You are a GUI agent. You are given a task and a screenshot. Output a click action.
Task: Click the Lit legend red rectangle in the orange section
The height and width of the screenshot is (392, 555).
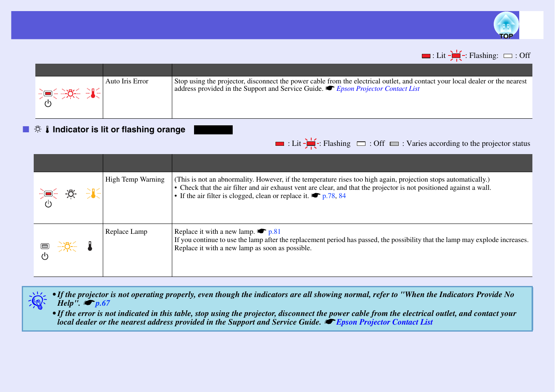click(280, 144)
